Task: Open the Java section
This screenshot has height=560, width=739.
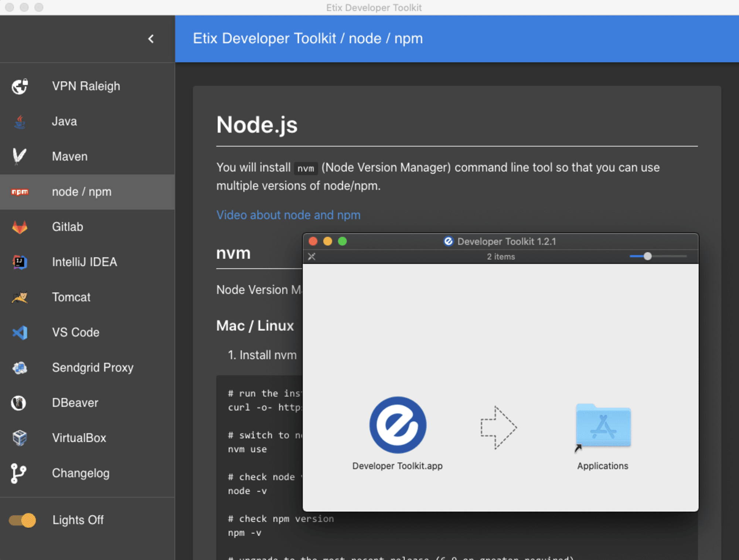Action: coord(87,121)
